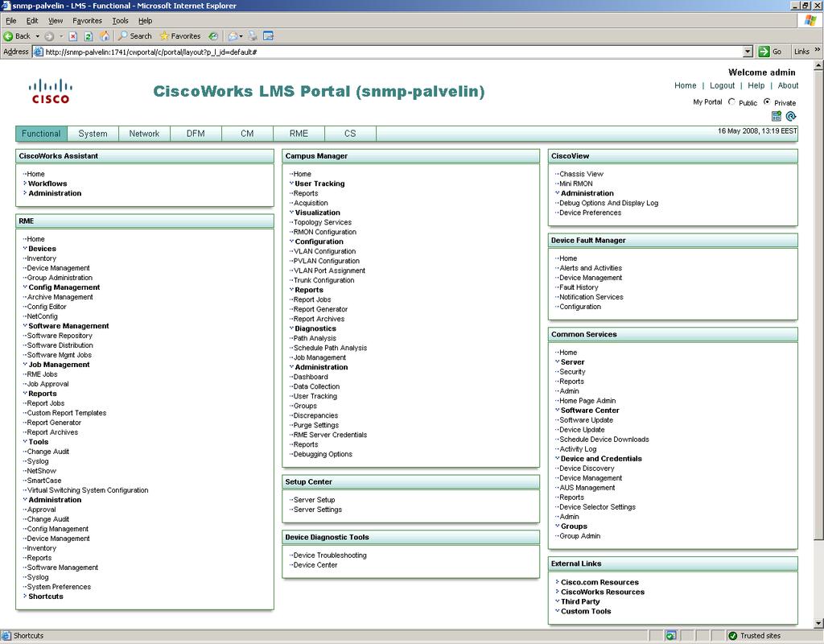Open the Search magnifier toolbar button

coord(134,35)
